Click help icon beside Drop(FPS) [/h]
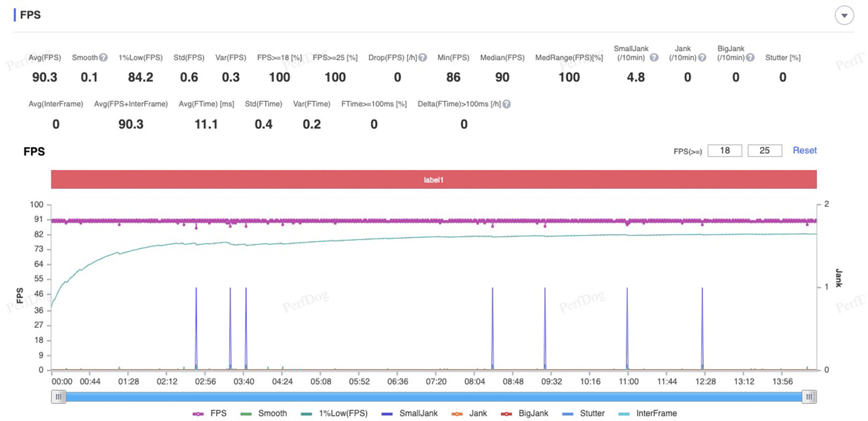Viewport: 868px width, 421px height. pyautogui.click(x=422, y=58)
